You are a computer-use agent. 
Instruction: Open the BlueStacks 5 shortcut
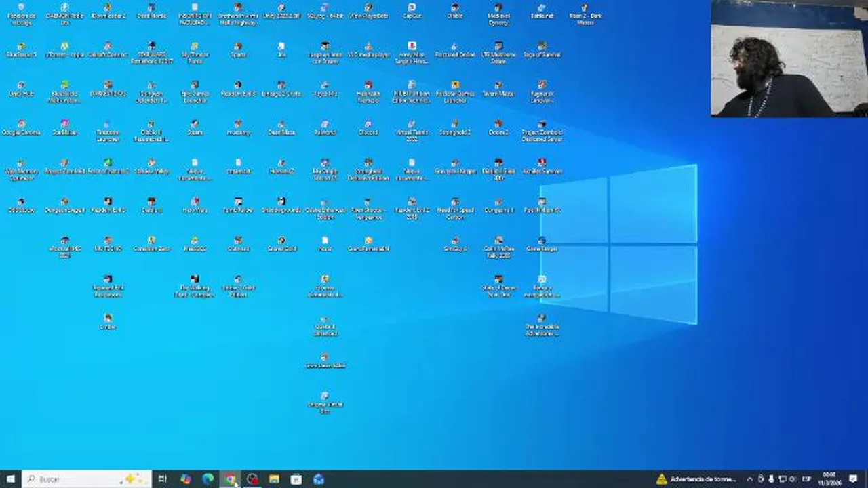pyautogui.click(x=21, y=49)
